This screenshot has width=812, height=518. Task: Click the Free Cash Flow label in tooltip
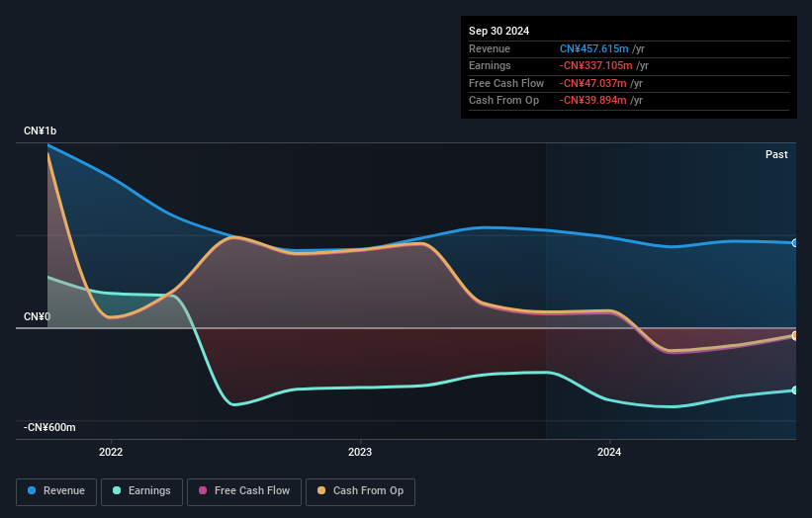(x=506, y=83)
